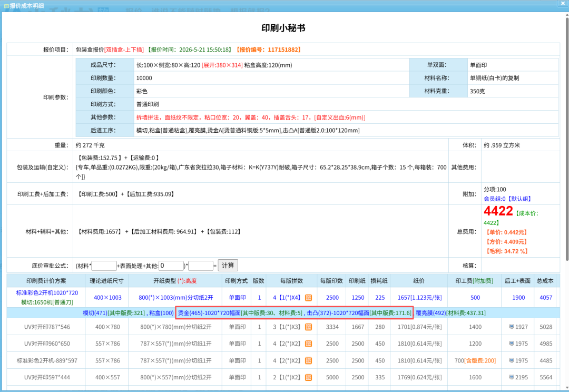
Task: Click the detail icon beside 1975 in the 标准彩色2开机-889*597 row
Action: 512,360
